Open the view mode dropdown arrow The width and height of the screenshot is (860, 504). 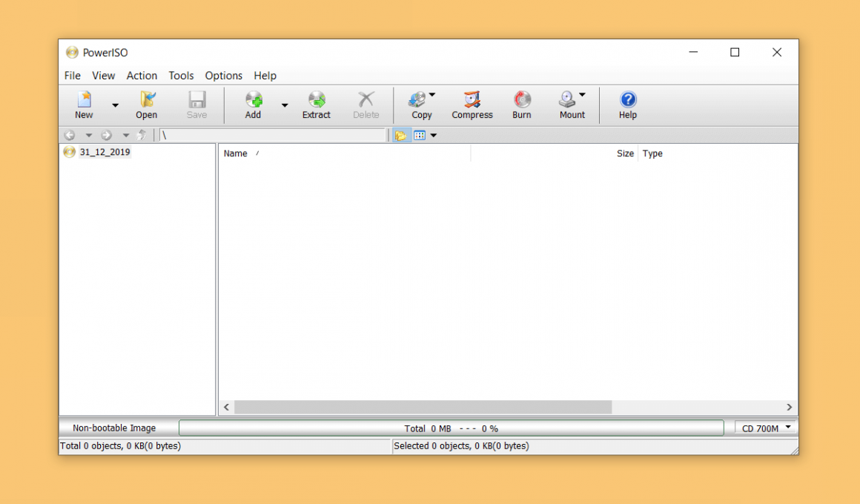(x=433, y=136)
